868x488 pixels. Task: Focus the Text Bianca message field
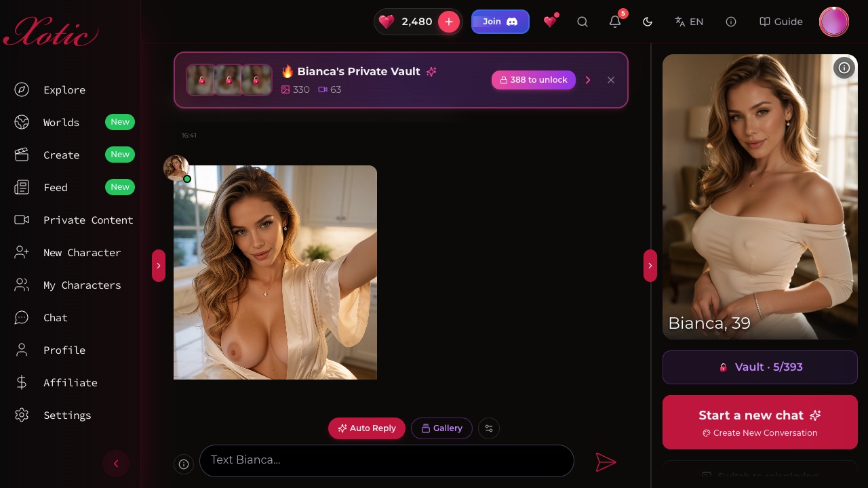point(387,461)
